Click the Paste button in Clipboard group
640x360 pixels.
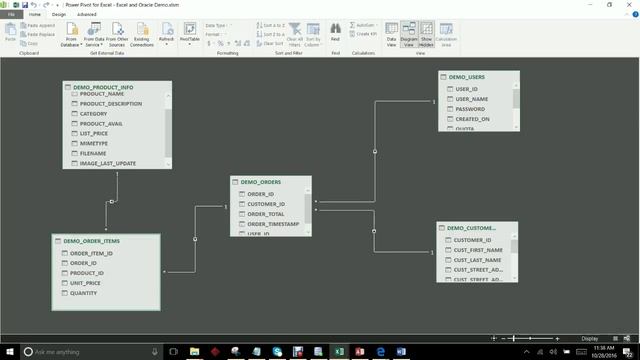click(x=10, y=32)
